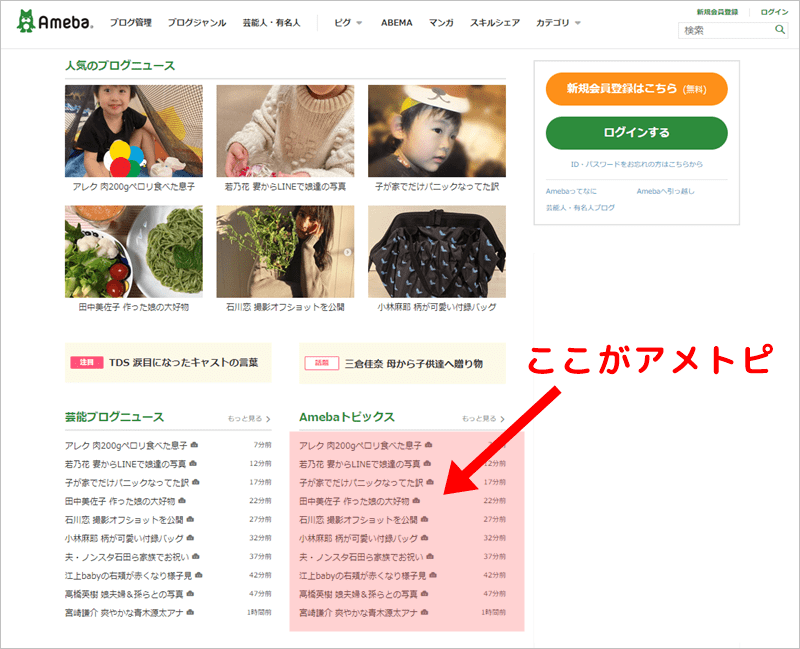Viewport: 800px width, 649px height.
Task: Open マンガ from the header
Action: [441, 22]
